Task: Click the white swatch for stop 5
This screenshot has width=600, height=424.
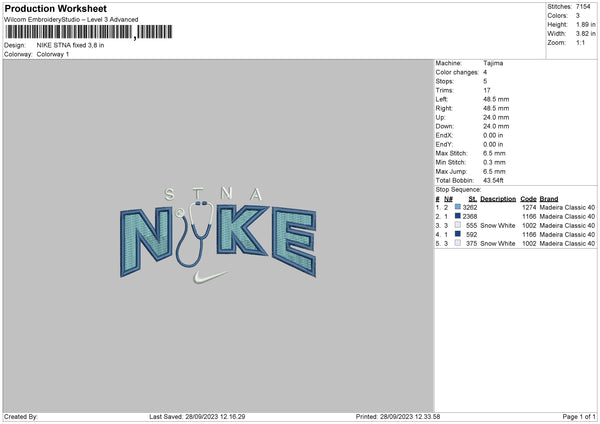Action: (x=458, y=243)
